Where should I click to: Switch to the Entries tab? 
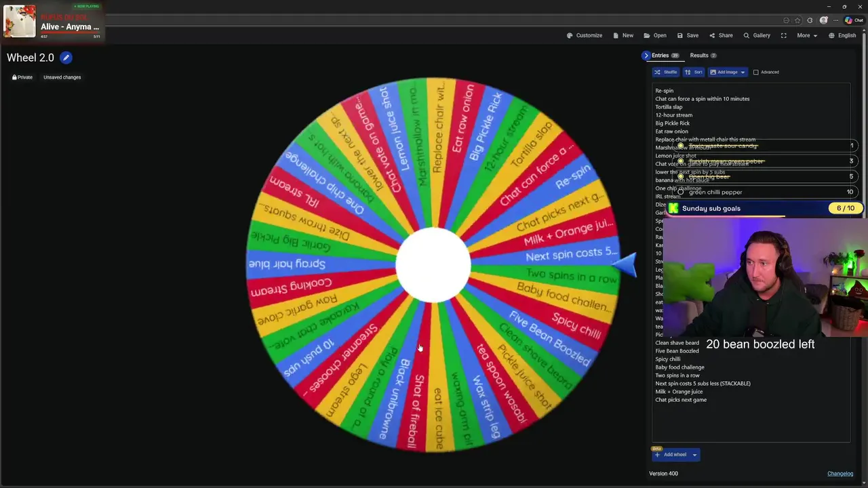coord(665,56)
